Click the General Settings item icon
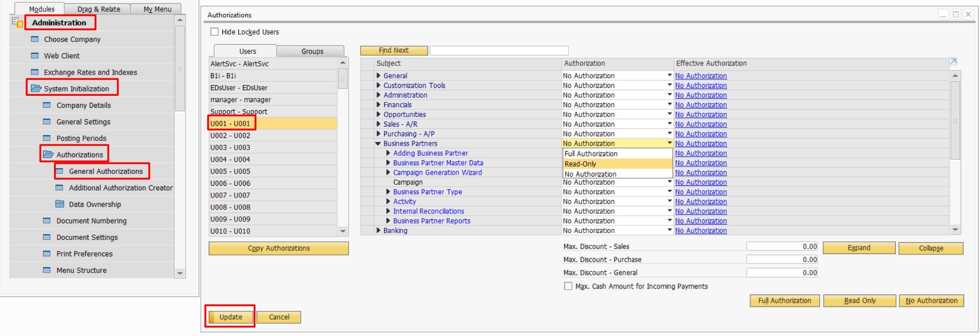This screenshot has height=336, width=980. 46,122
